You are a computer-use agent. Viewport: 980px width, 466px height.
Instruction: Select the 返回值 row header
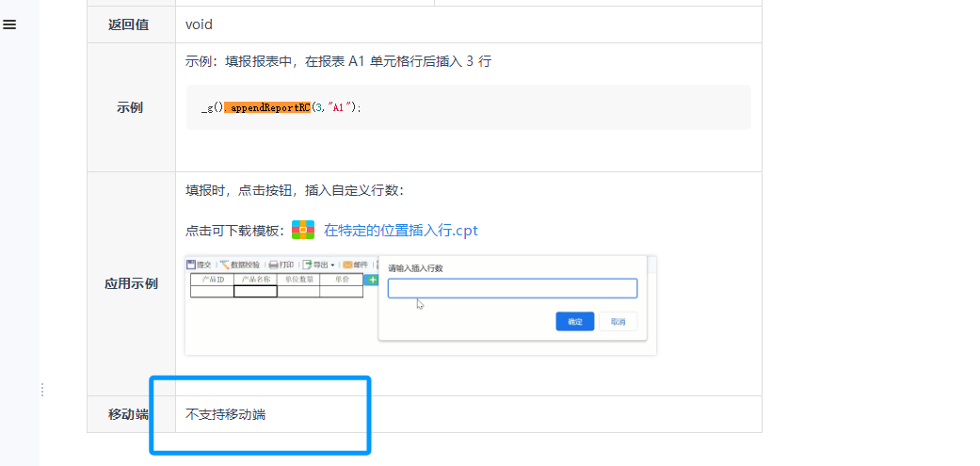click(131, 24)
